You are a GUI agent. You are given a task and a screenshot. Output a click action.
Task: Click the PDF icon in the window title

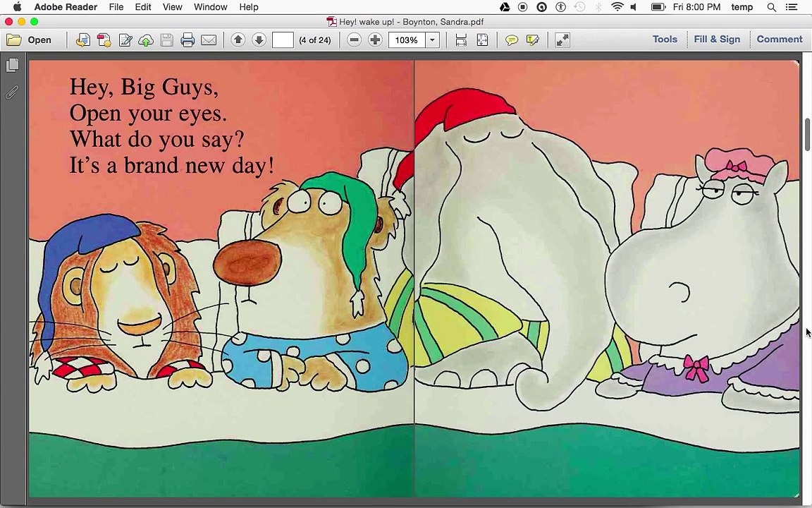coord(331,22)
